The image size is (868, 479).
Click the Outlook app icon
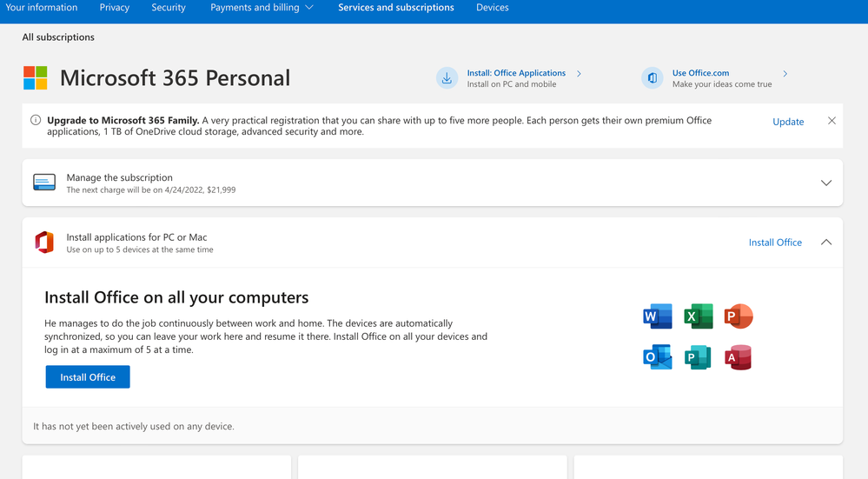[658, 357]
